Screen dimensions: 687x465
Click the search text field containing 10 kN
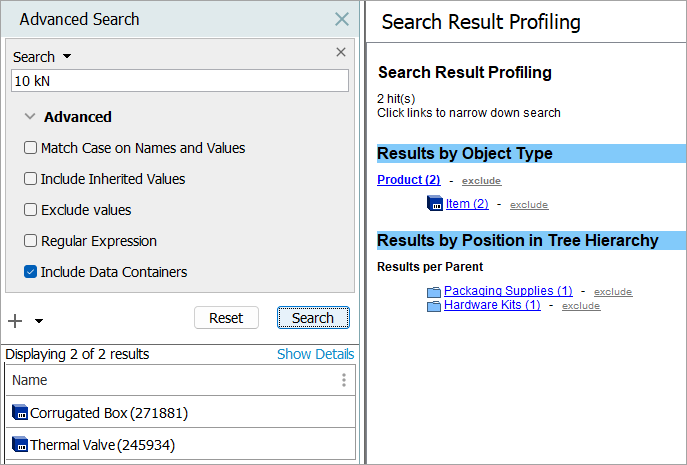coord(180,81)
